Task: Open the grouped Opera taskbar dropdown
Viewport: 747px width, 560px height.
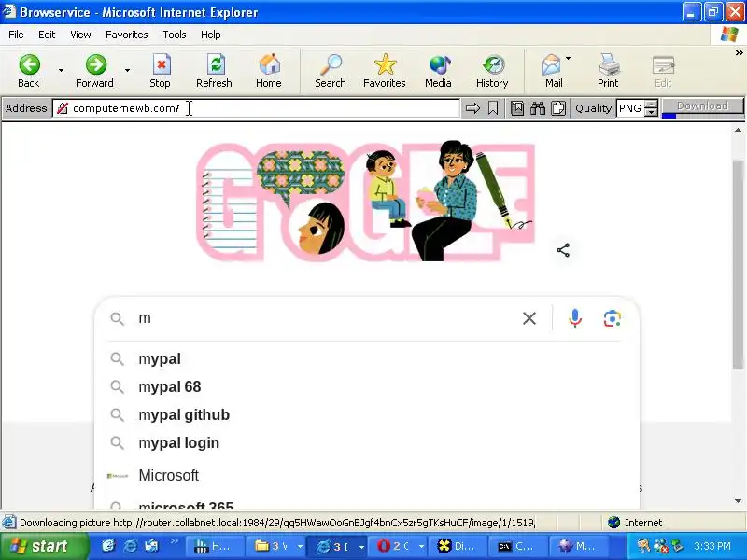Action: tap(422, 547)
